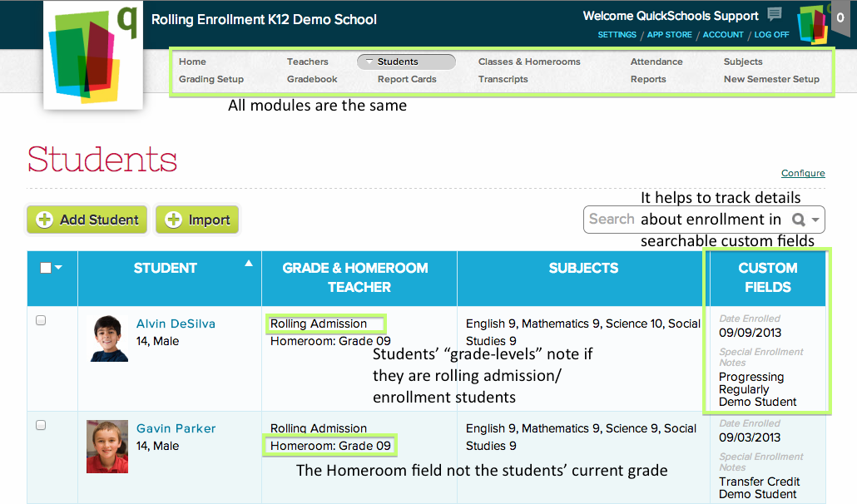Viewport: 857px width, 504px height.
Task: Click the Import button
Action: coord(197,220)
